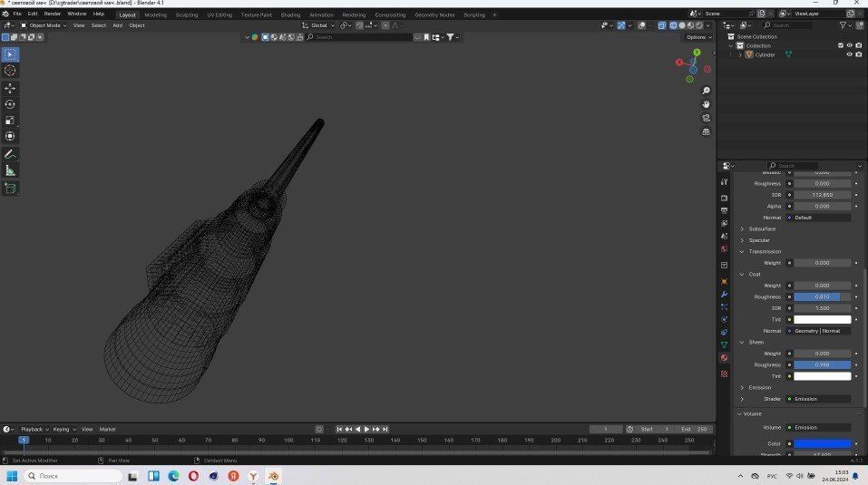Collapse the Sheen panel
The height and width of the screenshot is (485, 868).
tap(756, 343)
